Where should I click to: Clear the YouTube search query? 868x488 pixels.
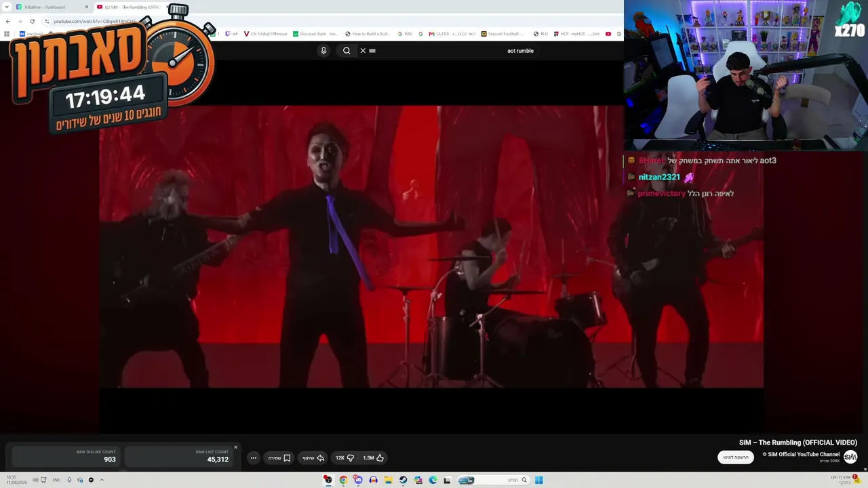[x=363, y=51]
